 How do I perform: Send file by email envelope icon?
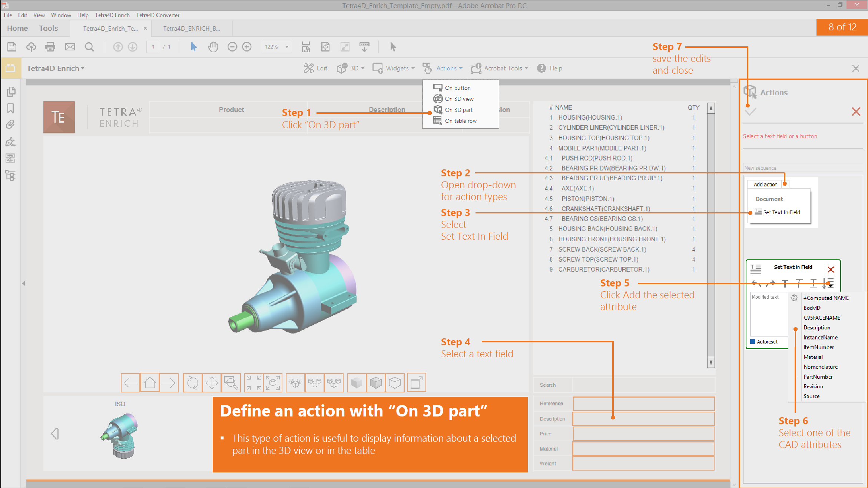[70, 47]
